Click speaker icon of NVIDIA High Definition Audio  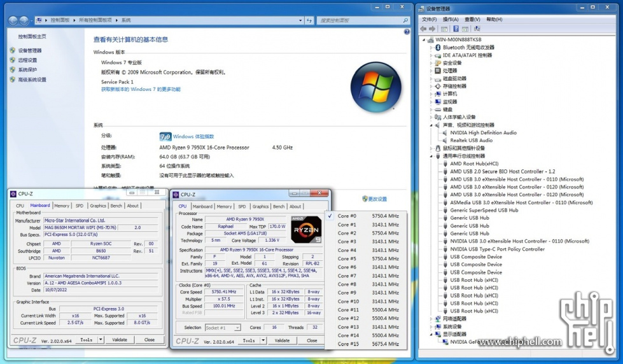tap(445, 133)
